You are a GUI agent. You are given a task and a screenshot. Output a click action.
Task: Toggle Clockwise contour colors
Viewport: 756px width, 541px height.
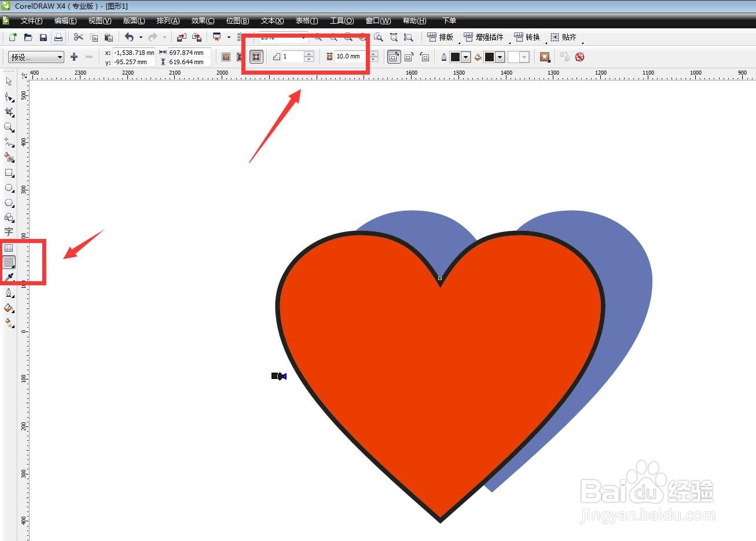pos(409,57)
